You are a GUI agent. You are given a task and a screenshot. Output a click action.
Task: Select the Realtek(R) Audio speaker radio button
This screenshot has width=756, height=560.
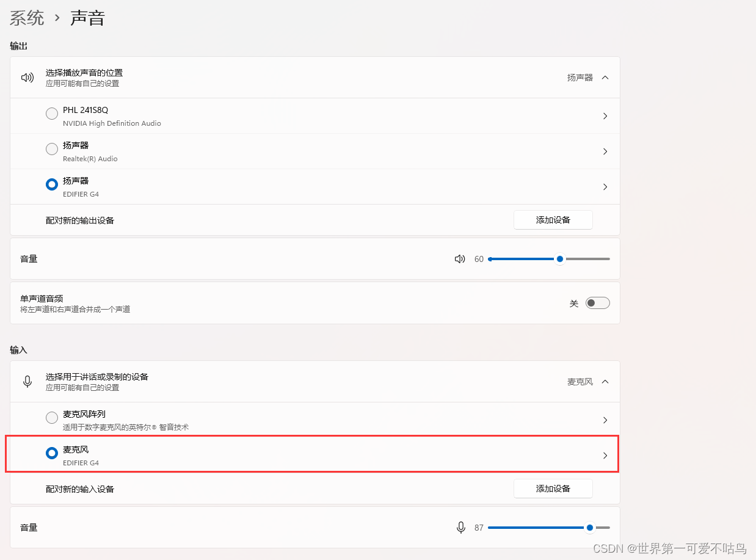click(x=52, y=149)
